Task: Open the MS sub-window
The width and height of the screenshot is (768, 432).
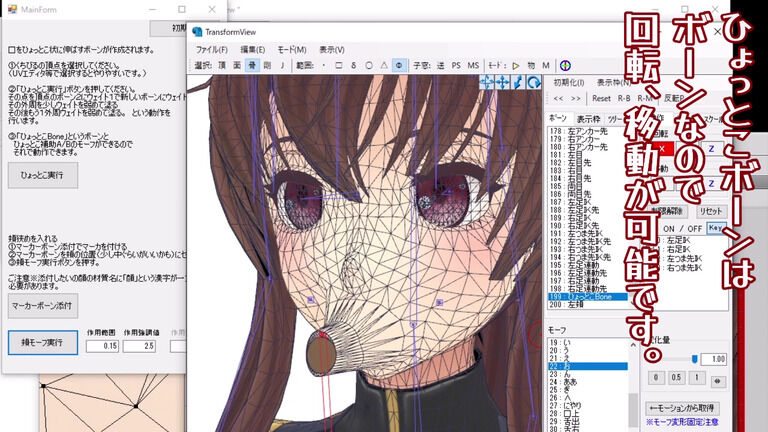Action: (473, 66)
